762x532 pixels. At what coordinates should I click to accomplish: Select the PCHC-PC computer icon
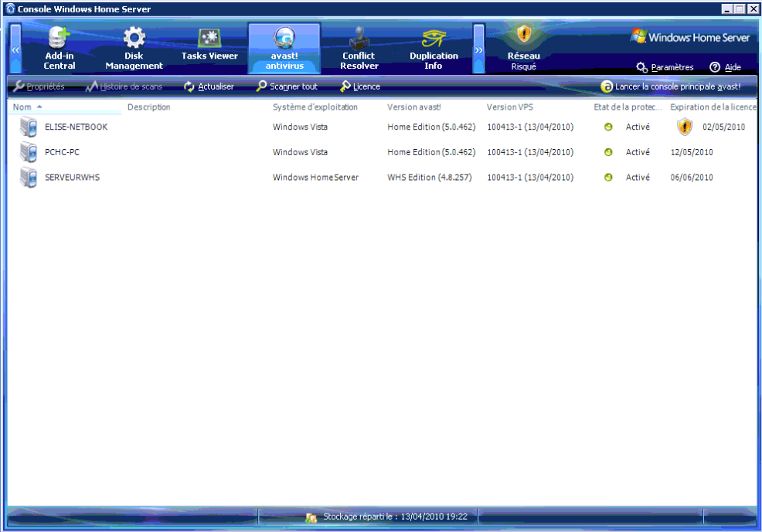(29, 152)
